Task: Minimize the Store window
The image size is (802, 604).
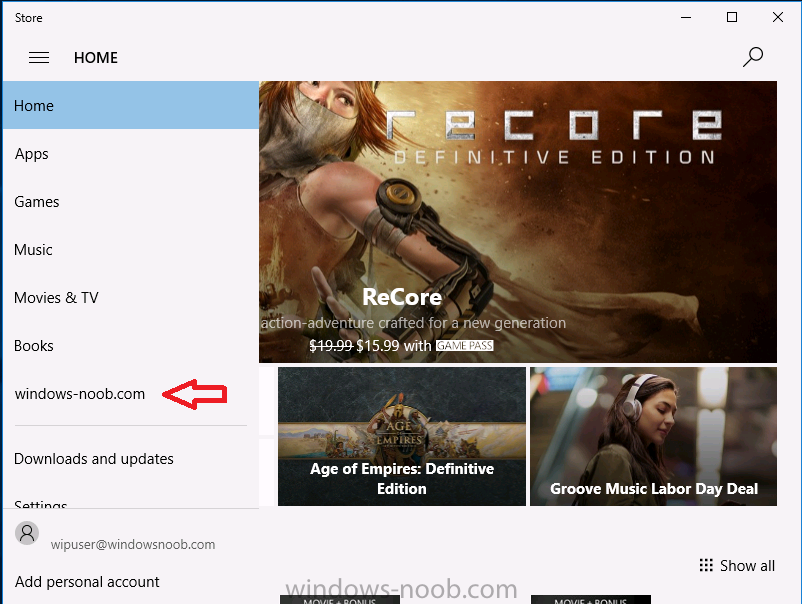Action: [x=686, y=17]
